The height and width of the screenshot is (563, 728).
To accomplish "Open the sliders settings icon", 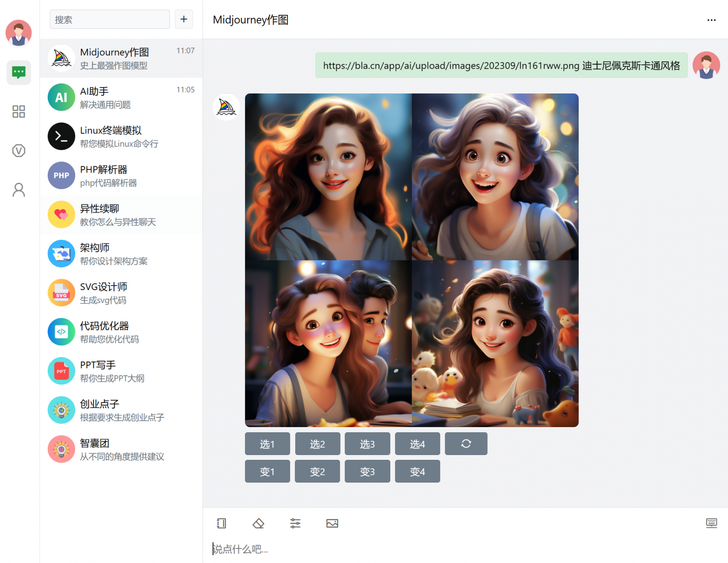I will tap(295, 523).
